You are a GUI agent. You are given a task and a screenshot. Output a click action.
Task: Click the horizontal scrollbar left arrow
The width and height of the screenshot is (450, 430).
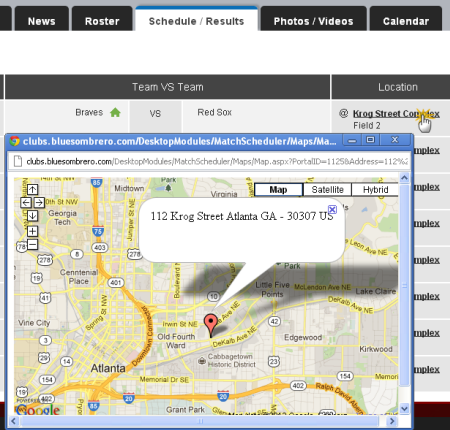click(13, 421)
